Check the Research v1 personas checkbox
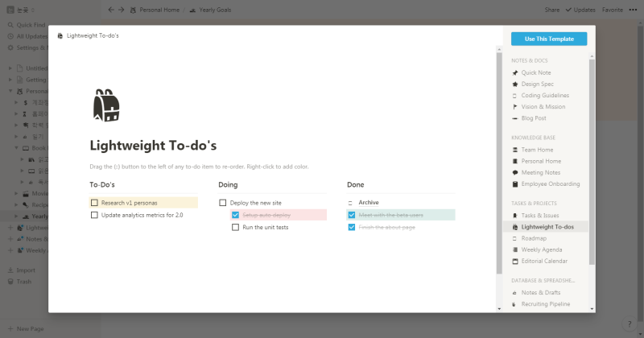Viewport: 644px width, 338px height. click(94, 203)
